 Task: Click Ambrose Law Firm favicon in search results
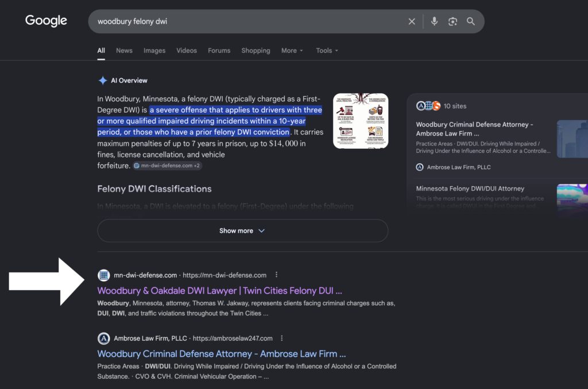[104, 338]
